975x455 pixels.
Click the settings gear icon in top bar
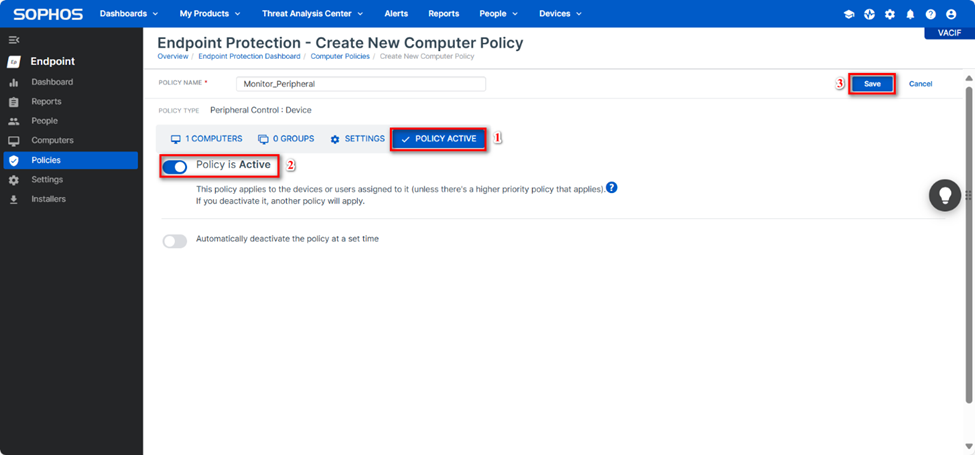pos(890,14)
